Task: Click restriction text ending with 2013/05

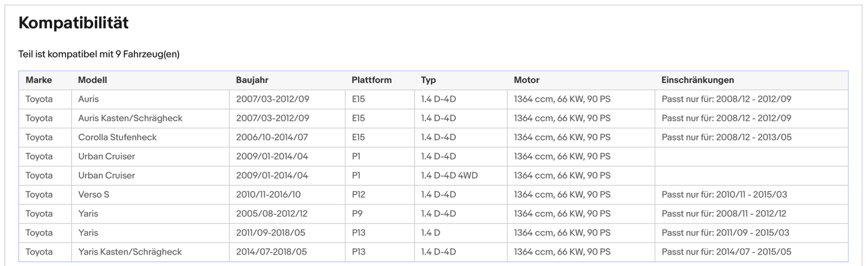Action: coord(726,137)
